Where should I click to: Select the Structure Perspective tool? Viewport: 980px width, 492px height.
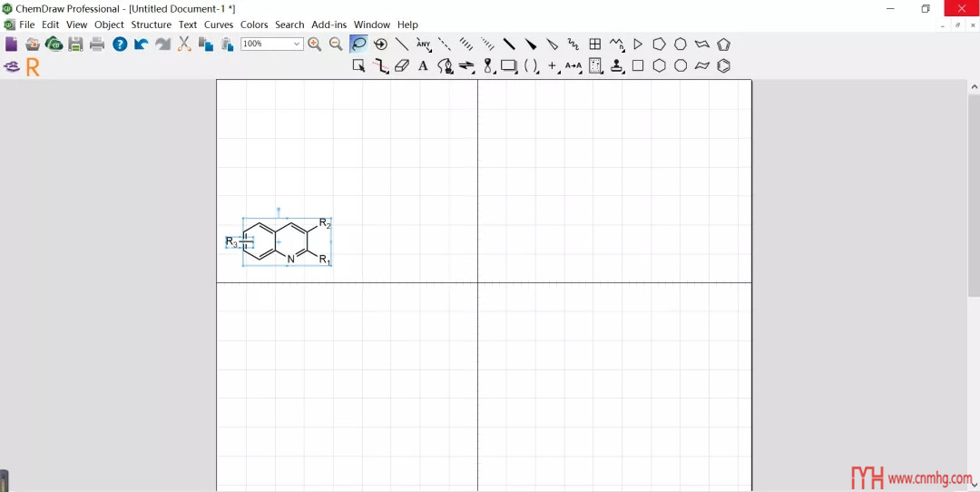tap(380, 44)
